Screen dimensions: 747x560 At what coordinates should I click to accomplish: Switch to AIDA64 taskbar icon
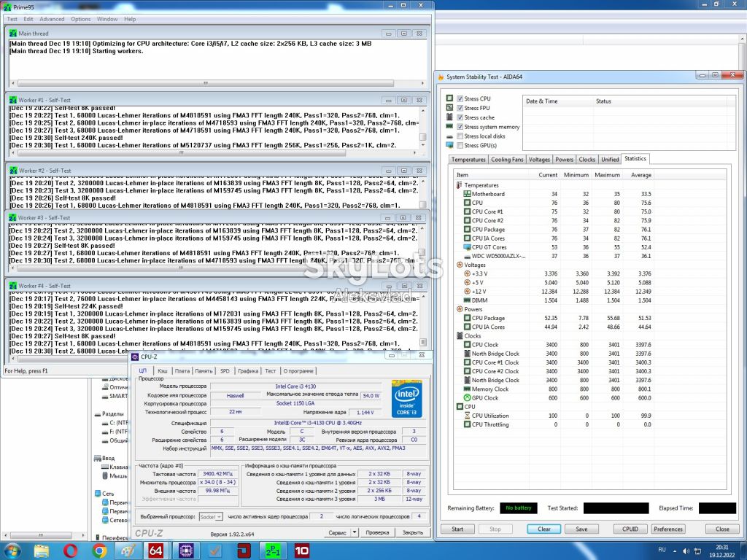tap(156, 551)
